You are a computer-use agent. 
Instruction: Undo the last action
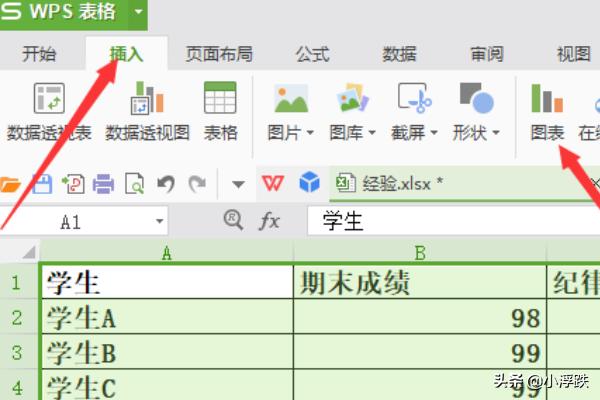pos(166,184)
